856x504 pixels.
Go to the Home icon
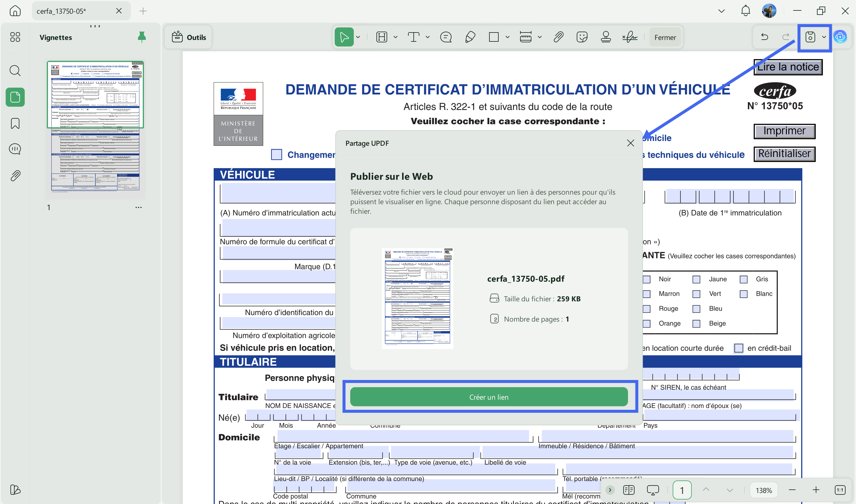coord(15,11)
